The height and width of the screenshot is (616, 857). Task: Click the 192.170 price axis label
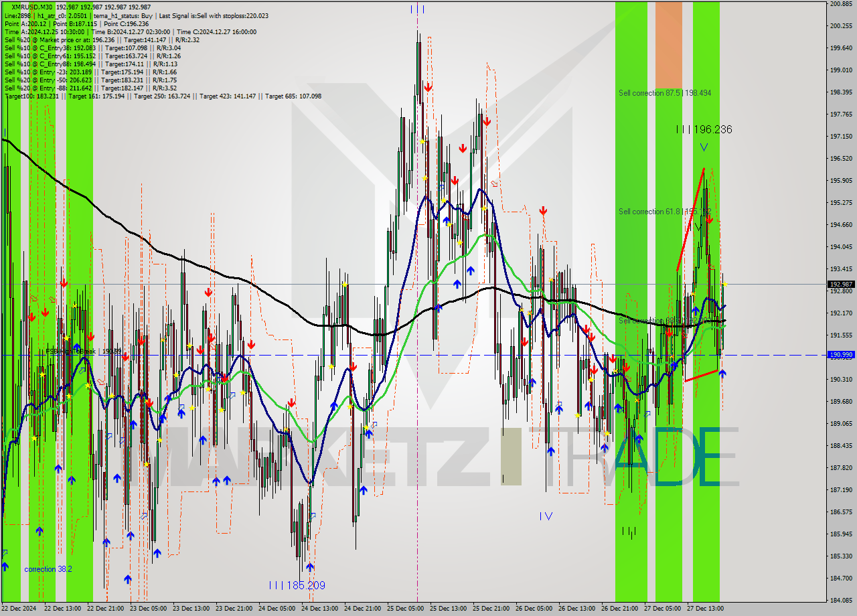pos(841,313)
